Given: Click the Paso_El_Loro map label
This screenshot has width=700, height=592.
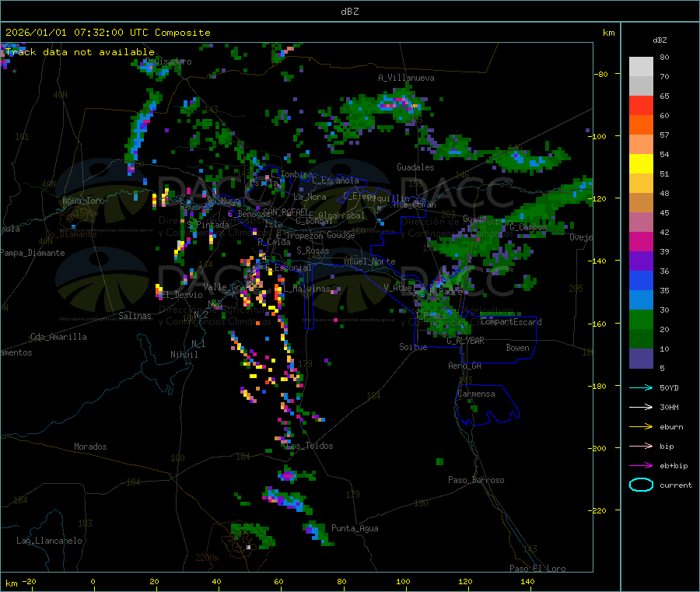Looking at the screenshot, I should tap(537, 569).
